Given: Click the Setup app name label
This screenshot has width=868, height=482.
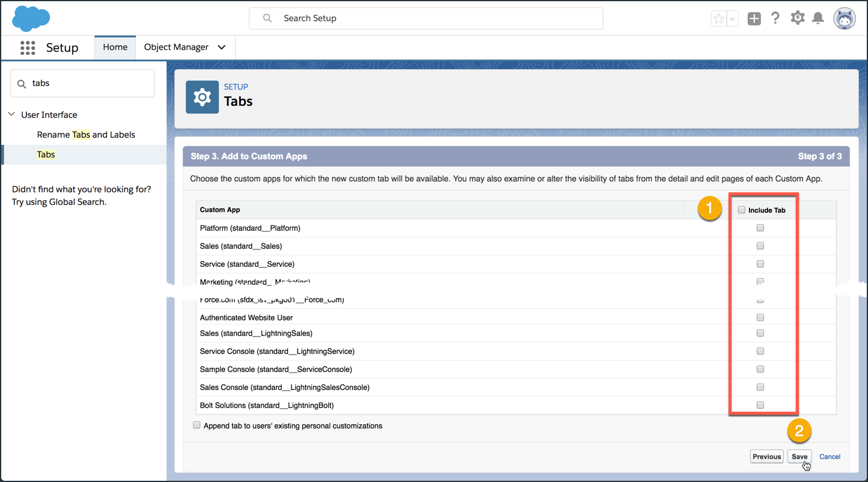Looking at the screenshot, I should pos(63,47).
